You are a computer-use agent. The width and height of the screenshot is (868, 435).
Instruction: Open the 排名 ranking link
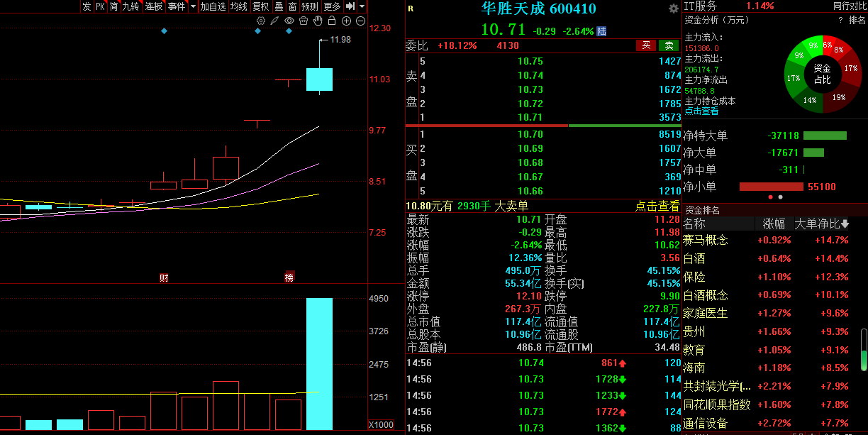coord(857,20)
